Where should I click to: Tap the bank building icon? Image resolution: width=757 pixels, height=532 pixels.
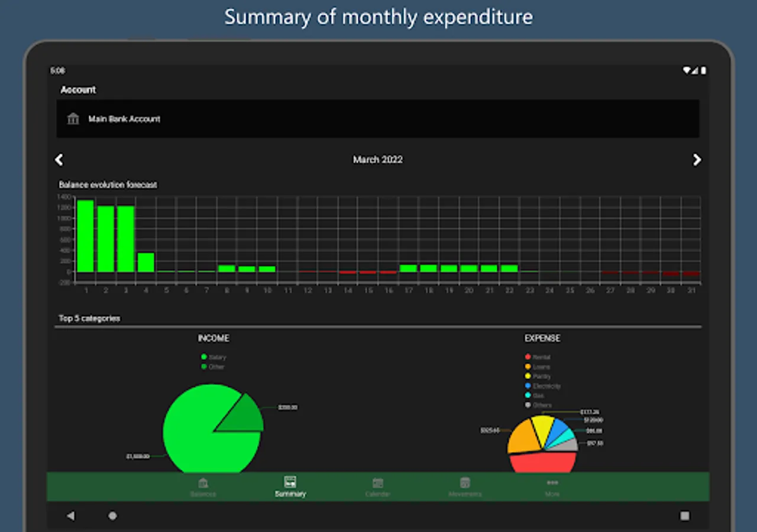point(73,119)
